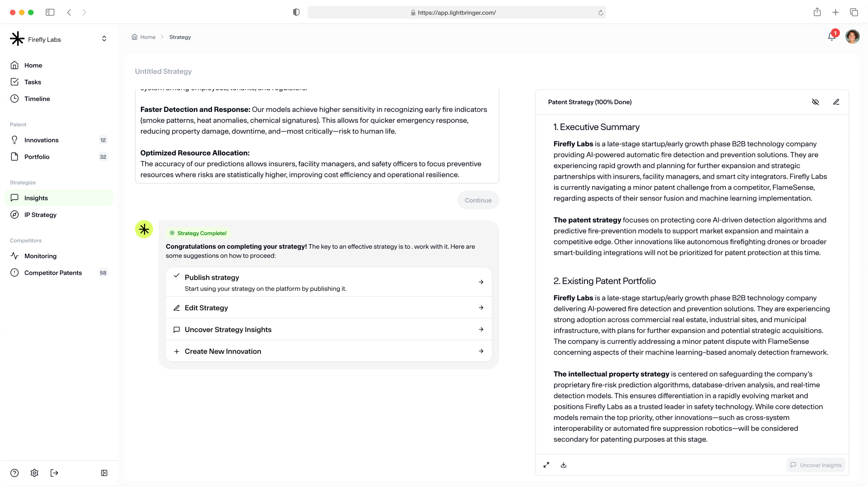Click the arrow on Publish strategy row

click(x=481, y=282)
